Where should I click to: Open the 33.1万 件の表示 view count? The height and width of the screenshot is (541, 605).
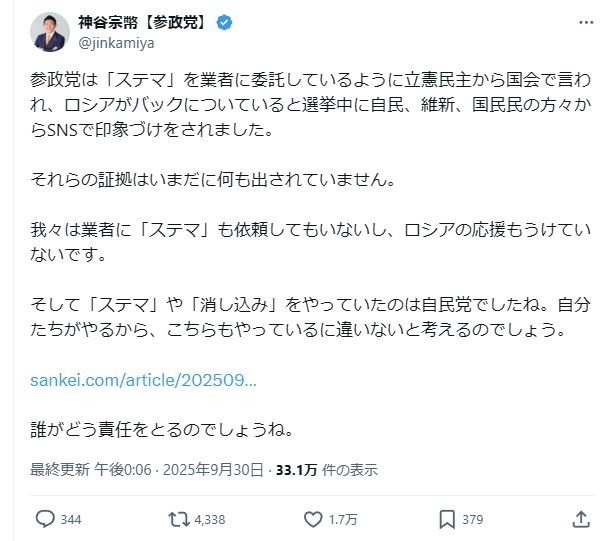(x=327, y=469)
